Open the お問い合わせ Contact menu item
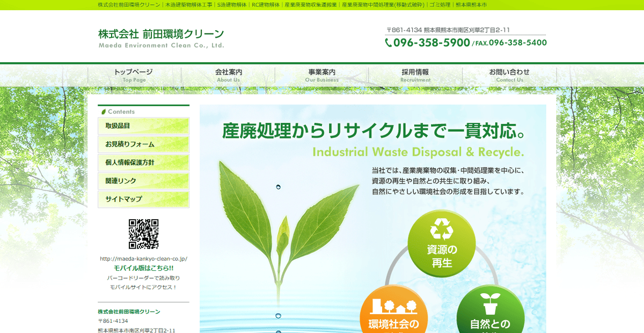This screenshot has width=644, height=333. (x=509, y=75)
